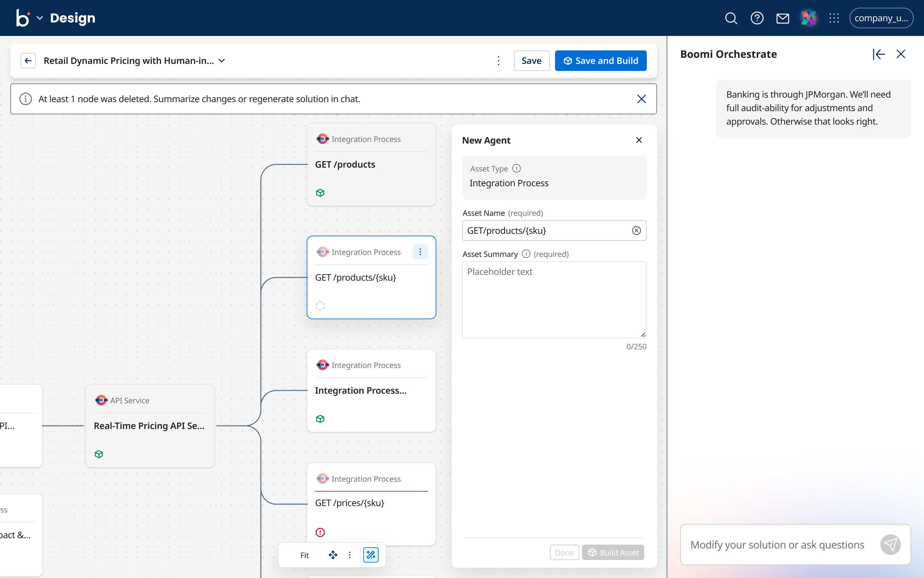This screenshot has height=578, width=924.
Task: Open the company_u... account menu
Action: pos(881,18)
